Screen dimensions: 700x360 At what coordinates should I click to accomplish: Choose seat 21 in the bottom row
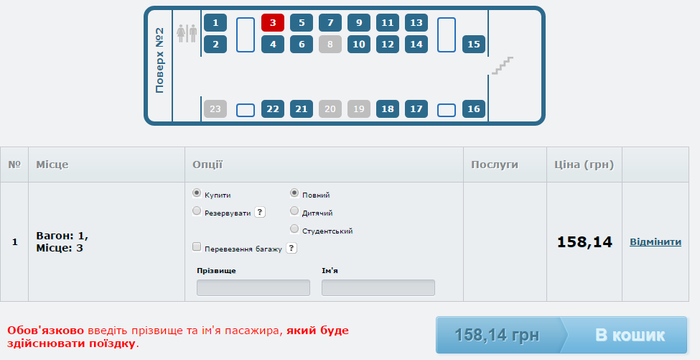(301, 109)
